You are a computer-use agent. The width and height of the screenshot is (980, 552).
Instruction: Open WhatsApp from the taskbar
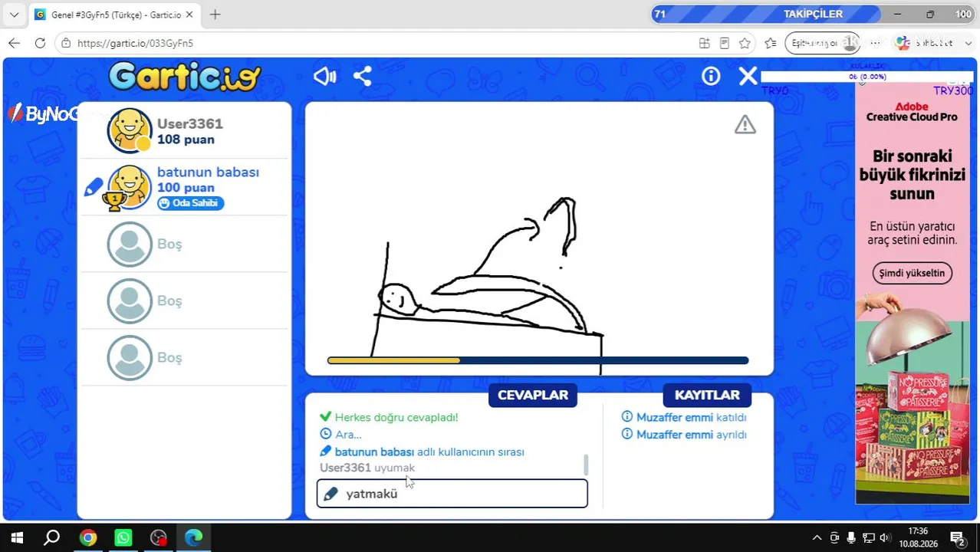tap(123, 537)
